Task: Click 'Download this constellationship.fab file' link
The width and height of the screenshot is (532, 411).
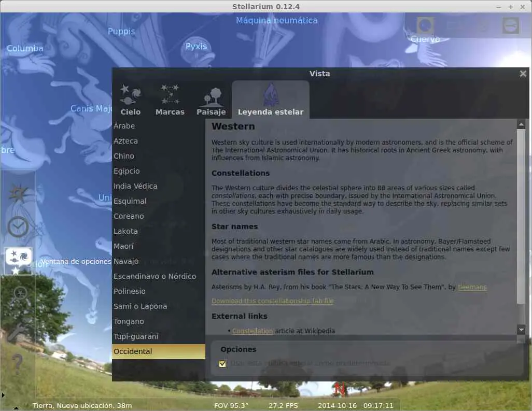Action: (272, 301)
